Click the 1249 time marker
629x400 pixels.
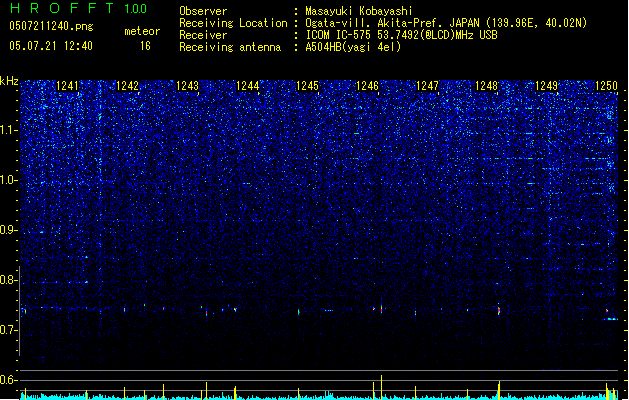[x=546, y=86]
